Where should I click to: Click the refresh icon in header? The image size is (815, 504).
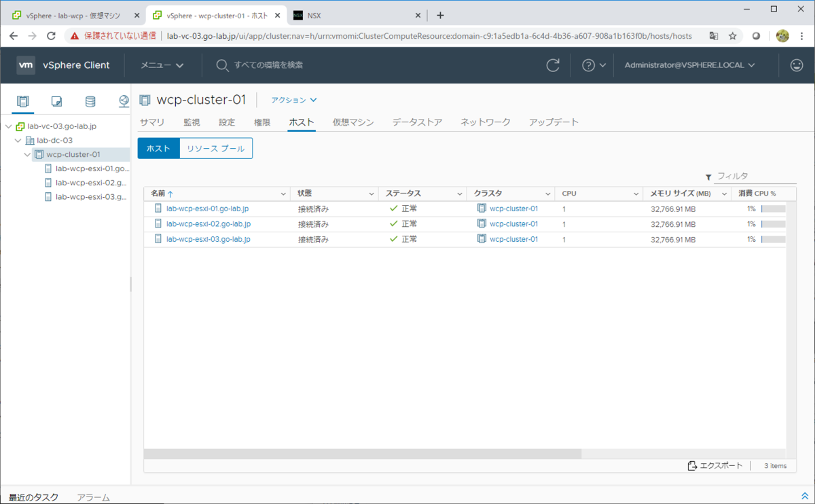[554, 65]
